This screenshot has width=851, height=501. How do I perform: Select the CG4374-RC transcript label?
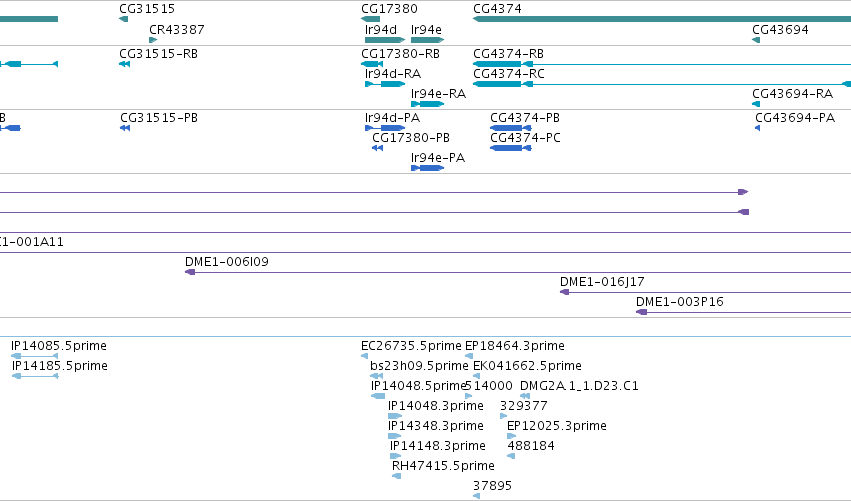point(508,74)
